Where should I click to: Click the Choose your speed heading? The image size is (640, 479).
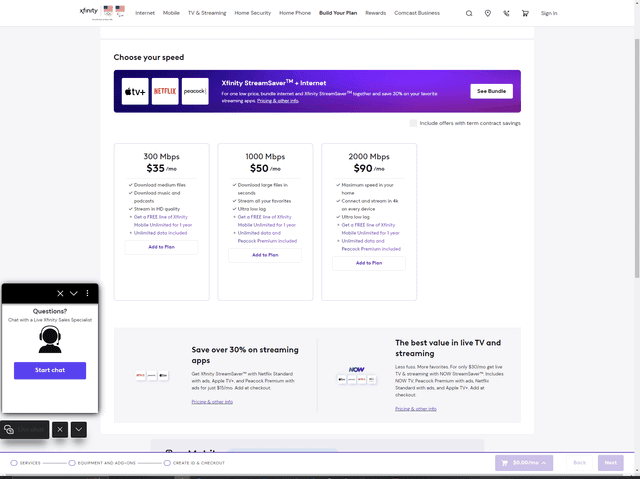click(149, 58)
